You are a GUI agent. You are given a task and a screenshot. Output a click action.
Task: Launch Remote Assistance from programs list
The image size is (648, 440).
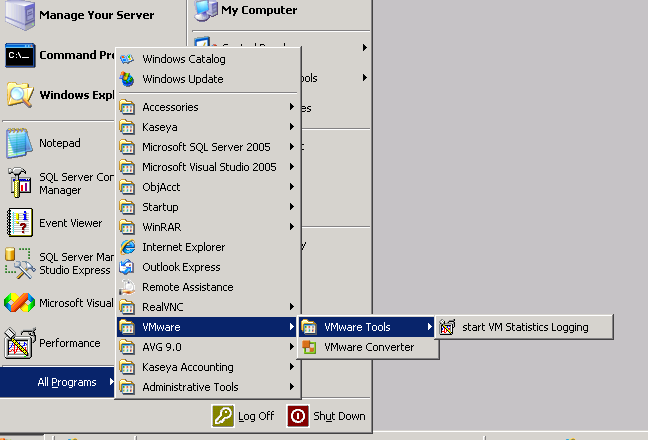pyautogui.click(x=207, y=287)
